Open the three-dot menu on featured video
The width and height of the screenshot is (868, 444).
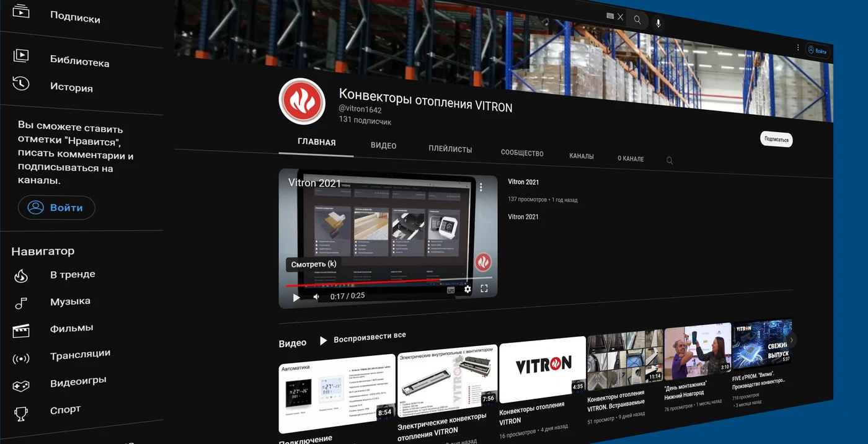pyautogui.click(x=480, y=187)
